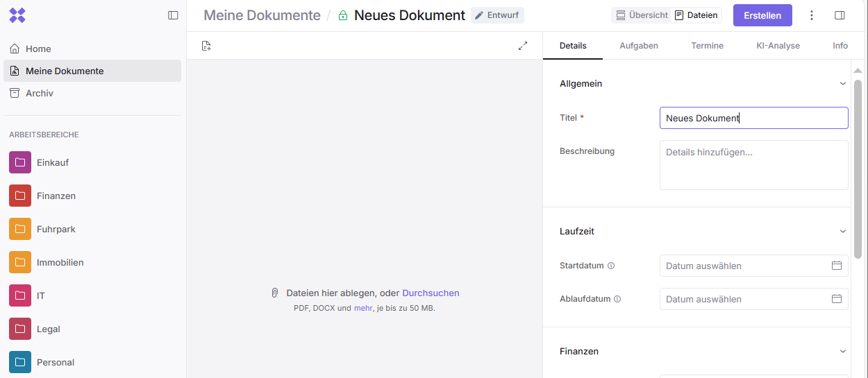Toggle the right side panel icon
Viewport: 868px width, 378px height.
coord(840,15)
